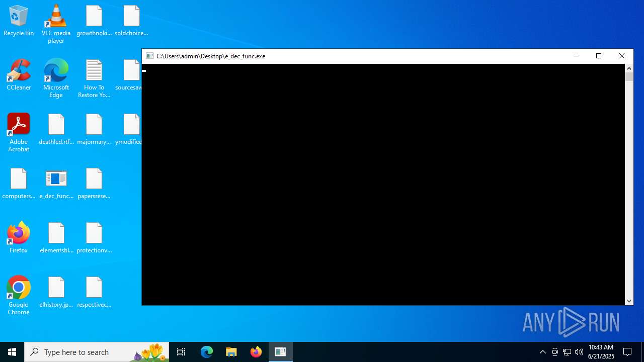The height and width of the screenshot is (362, 644).
Task: Open Task View on the taskbar
Action: [x=181, y=352]
